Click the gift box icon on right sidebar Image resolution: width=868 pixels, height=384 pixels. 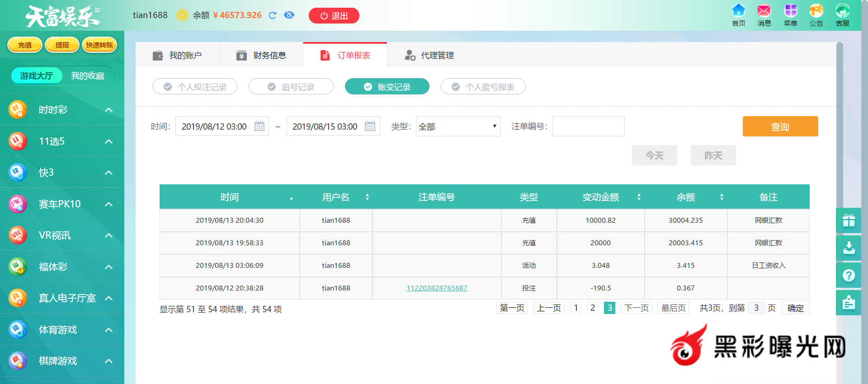(x=849, y=220)
